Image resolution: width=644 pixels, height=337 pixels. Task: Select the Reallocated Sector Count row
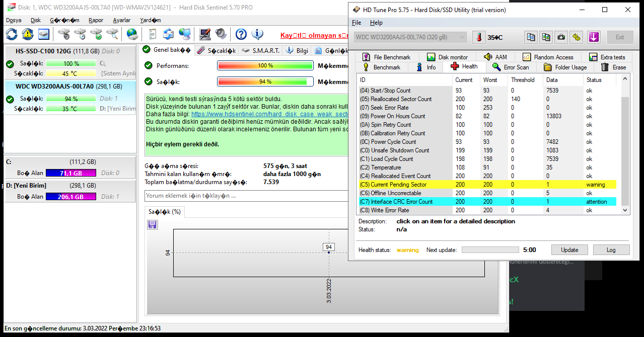click(x=487, y=99)
